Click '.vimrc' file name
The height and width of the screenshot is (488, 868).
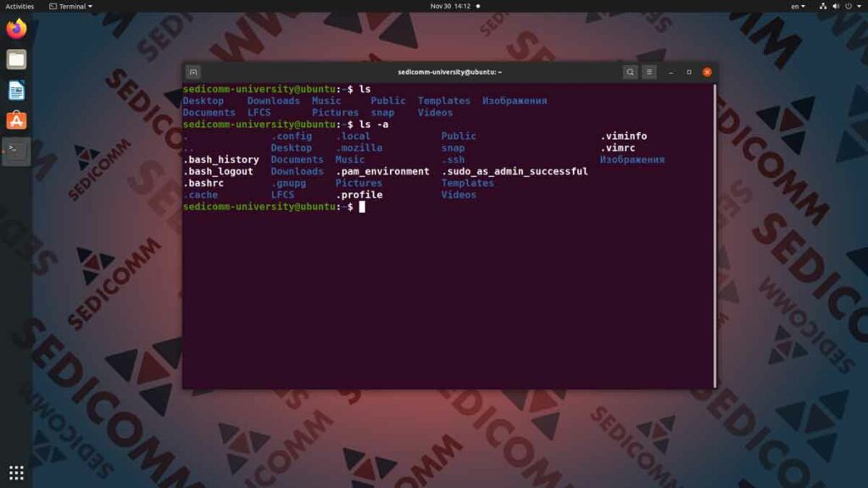pos(617,147)
